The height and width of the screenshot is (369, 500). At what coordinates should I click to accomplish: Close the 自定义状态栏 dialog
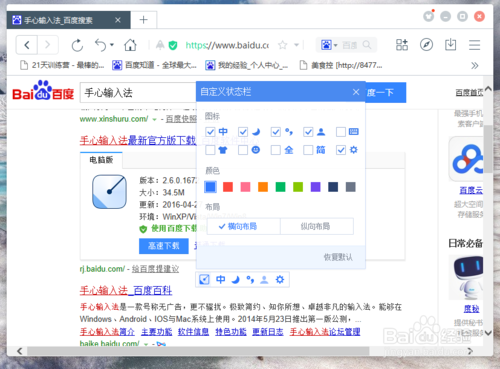pyautogui.click(x=356, y=92)
